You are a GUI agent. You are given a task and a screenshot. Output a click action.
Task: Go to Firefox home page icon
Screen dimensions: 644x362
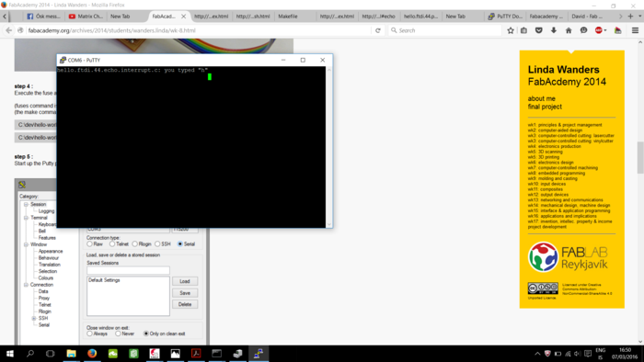569,30
